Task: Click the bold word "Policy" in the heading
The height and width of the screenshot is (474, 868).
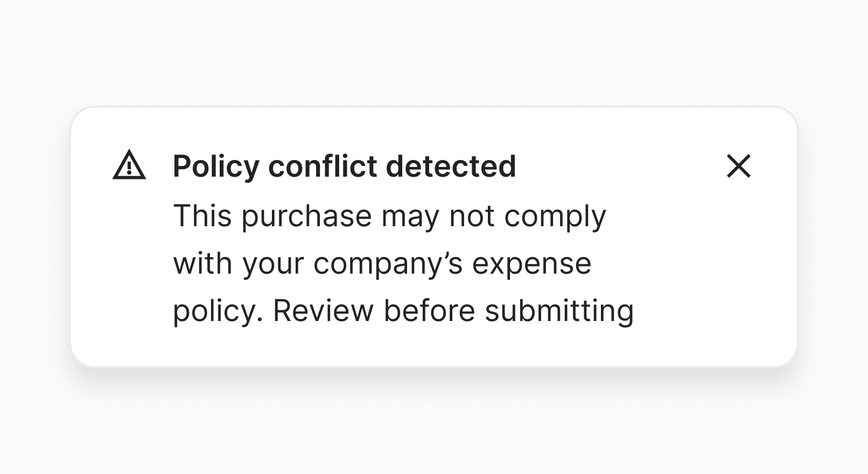Action: point(216,166)
